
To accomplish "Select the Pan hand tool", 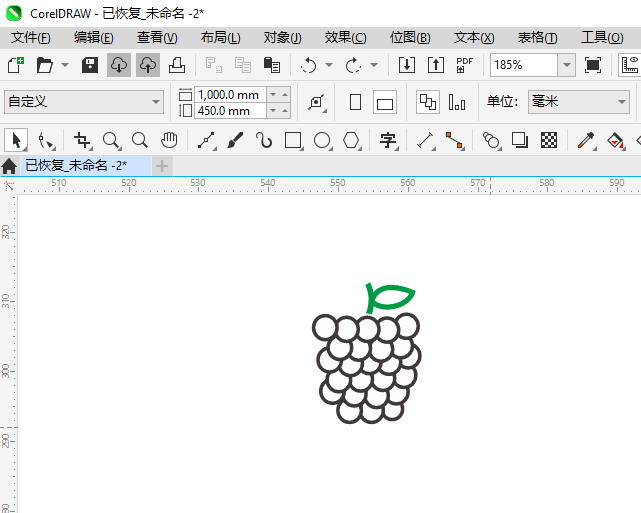I will [x=170, y=140].
